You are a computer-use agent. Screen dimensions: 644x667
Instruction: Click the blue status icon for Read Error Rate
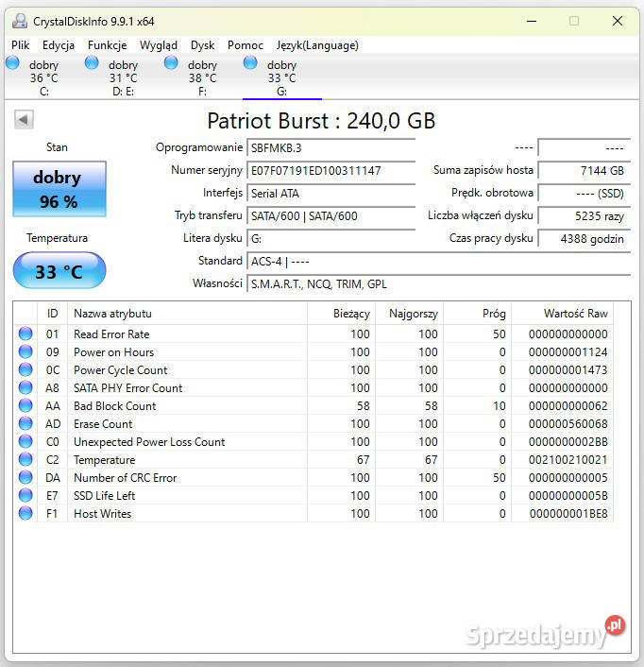(x=25, y=333)
